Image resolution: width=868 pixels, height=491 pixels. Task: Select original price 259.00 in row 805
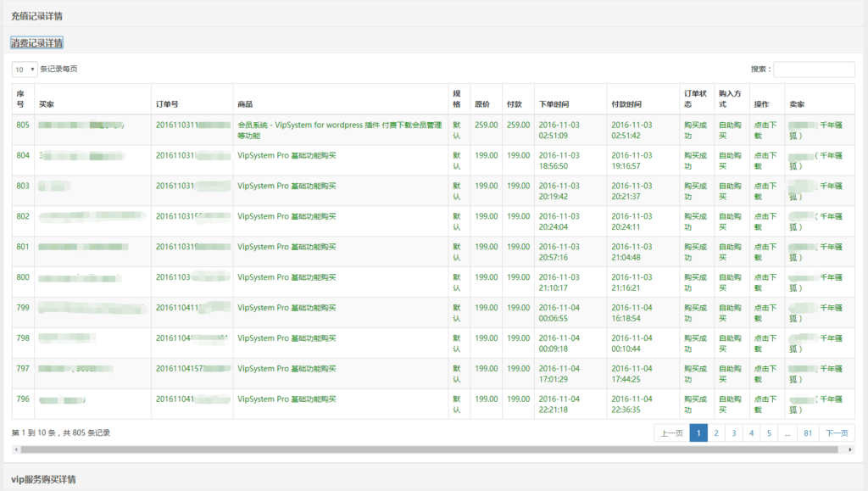coord(486,126)
